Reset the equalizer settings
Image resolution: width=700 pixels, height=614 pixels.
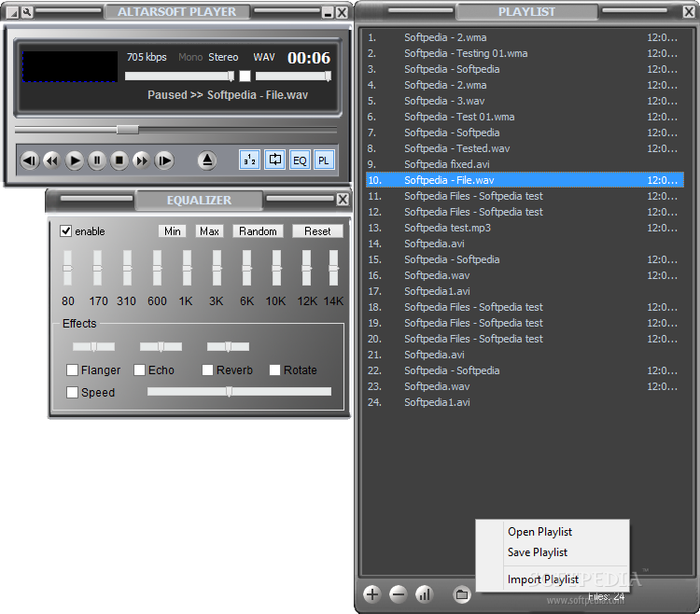tap(317, 231)
